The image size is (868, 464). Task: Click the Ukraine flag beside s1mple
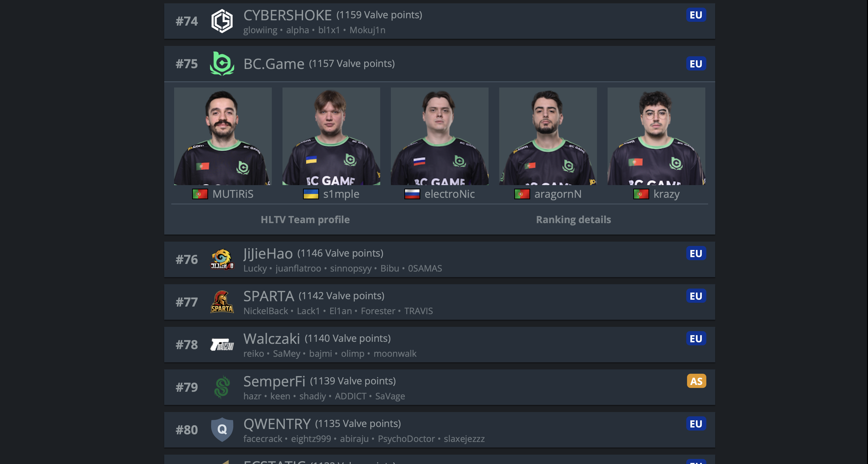(311, 194)
